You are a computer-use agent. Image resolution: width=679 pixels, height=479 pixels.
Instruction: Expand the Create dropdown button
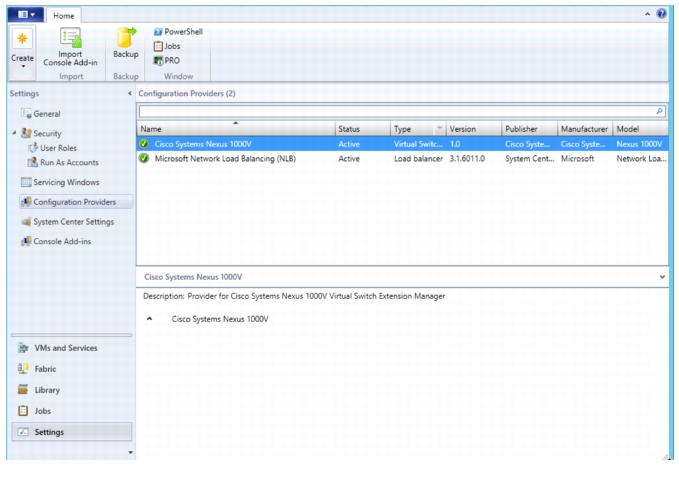click(23, 52)
